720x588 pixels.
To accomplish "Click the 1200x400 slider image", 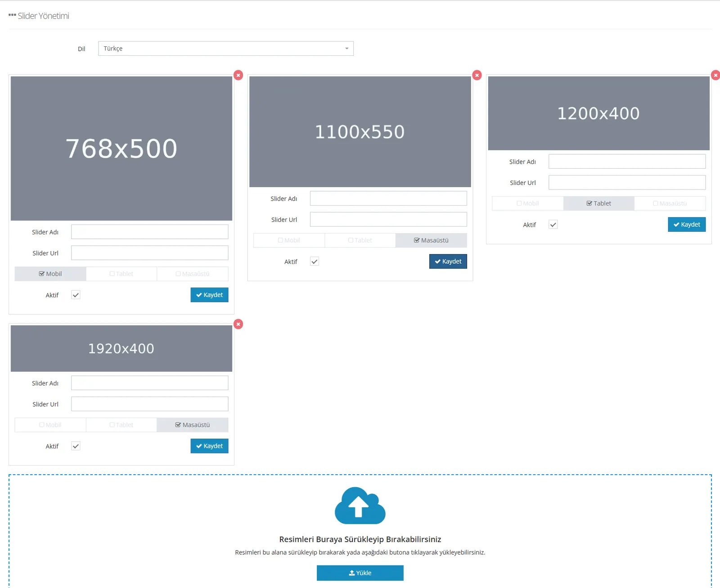I will point(599,113).
